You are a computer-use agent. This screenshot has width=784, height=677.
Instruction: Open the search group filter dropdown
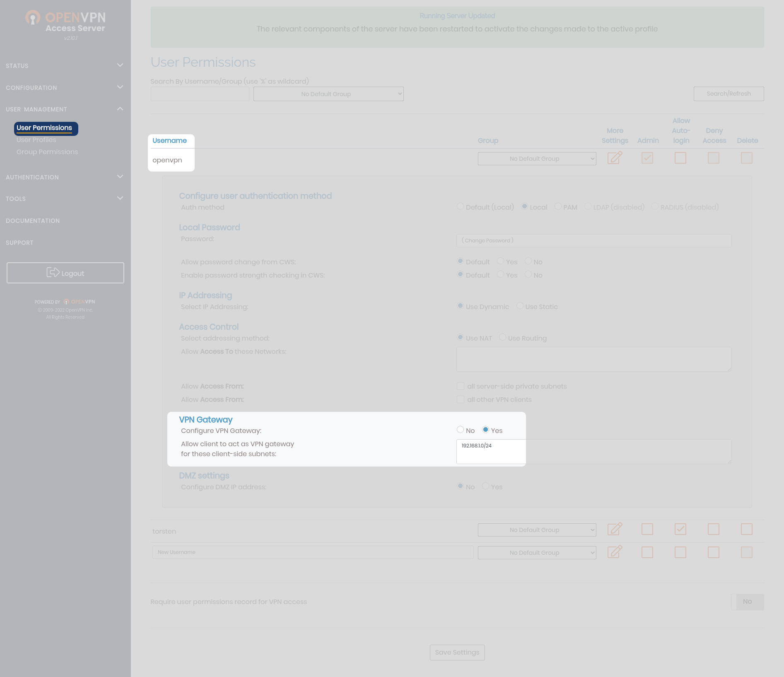(x=328, y=94)
